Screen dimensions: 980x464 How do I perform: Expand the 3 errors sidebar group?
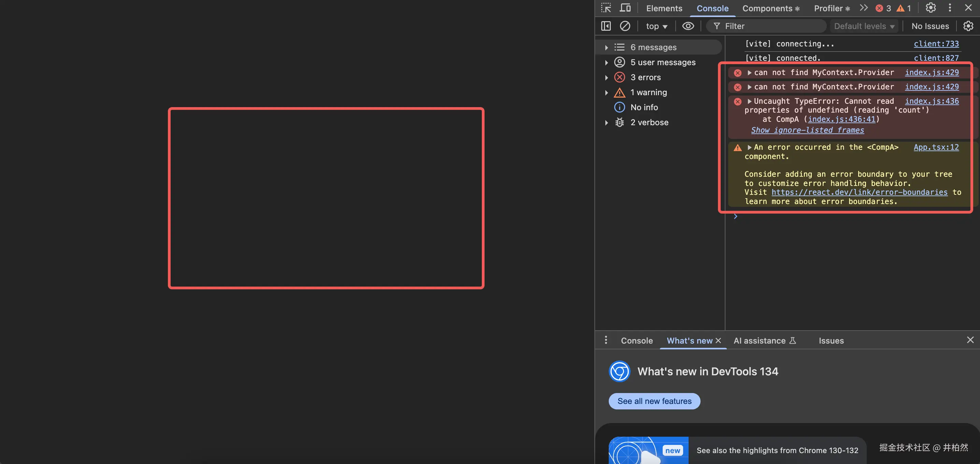coord(606,77)
